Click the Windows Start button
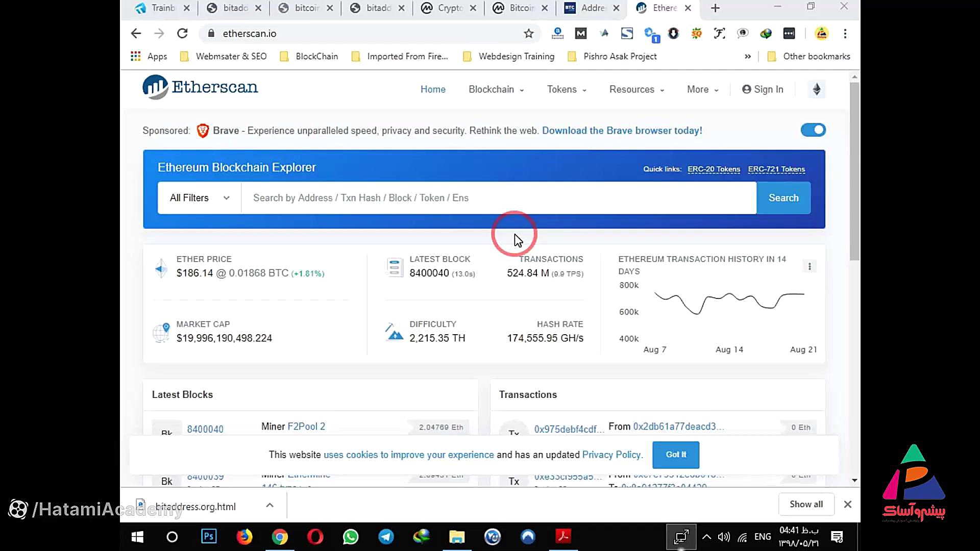This screenshot has width=980, height=551. click(x=137, y=537)
